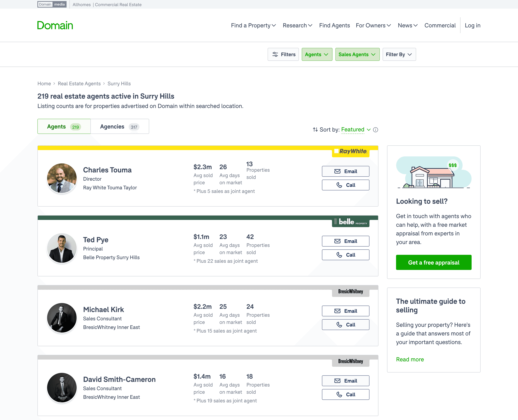
Task: Click Belle Property Surry Hills agency text
Action: click(111, 257)
